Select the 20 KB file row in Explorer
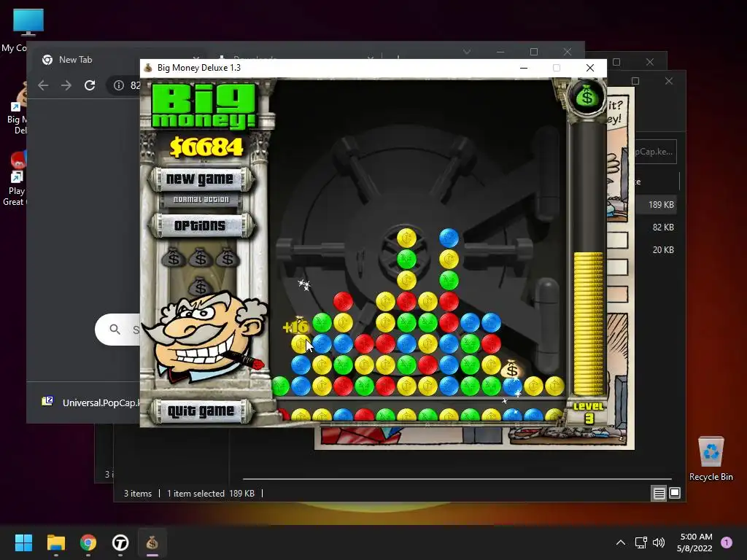The height and width of the screenshot is (560, 747). click(657, 249)
